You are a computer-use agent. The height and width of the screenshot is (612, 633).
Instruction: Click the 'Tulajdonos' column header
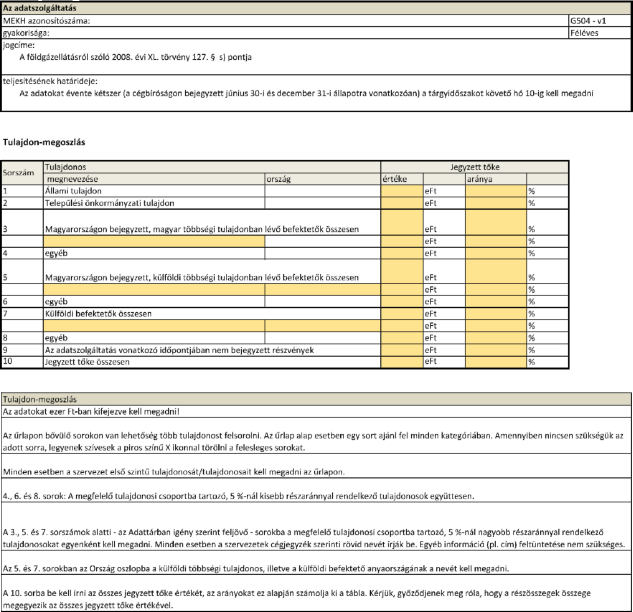[212, 167]
